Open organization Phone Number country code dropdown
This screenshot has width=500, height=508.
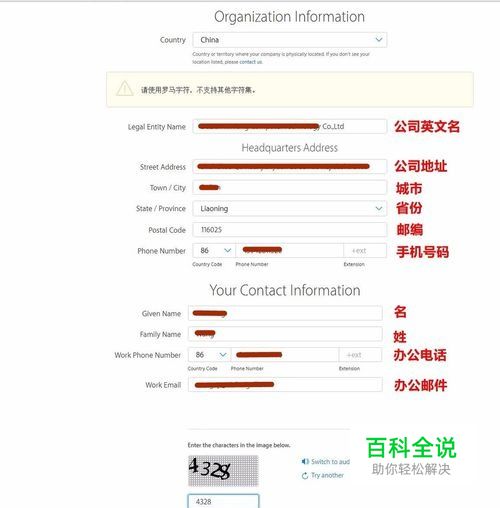click(214, 251)
